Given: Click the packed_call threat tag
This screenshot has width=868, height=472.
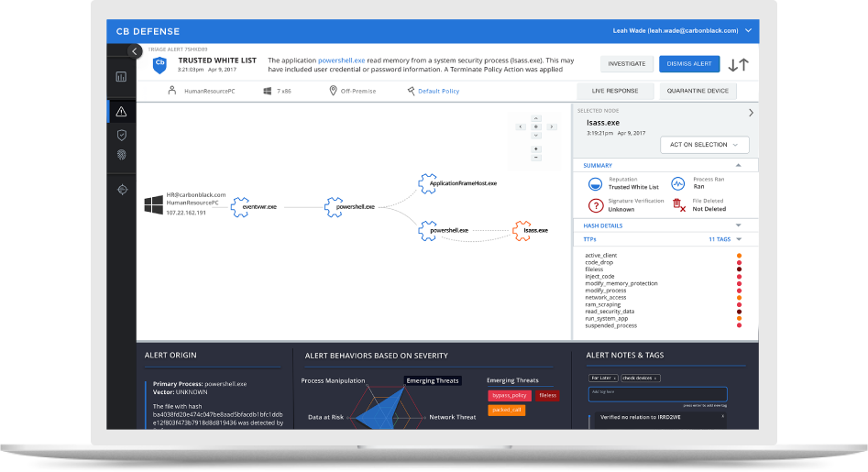Looking at the screenshot, I should 507,410.
